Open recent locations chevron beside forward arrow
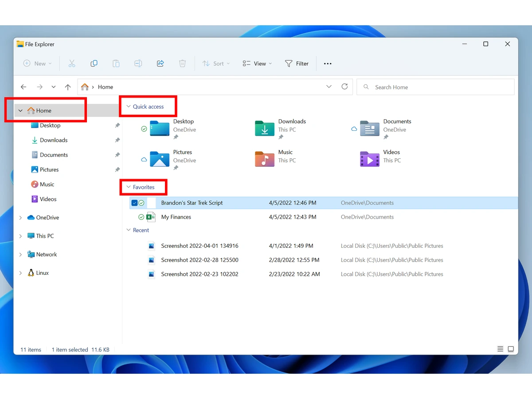Viewport: 532px width, 399px height. tap(54, 87)
